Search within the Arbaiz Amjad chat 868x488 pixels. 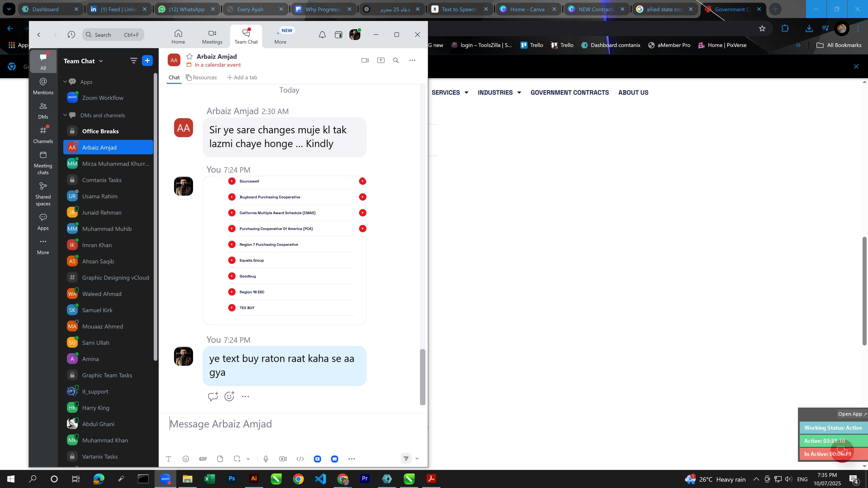click(x=396, y=60)
